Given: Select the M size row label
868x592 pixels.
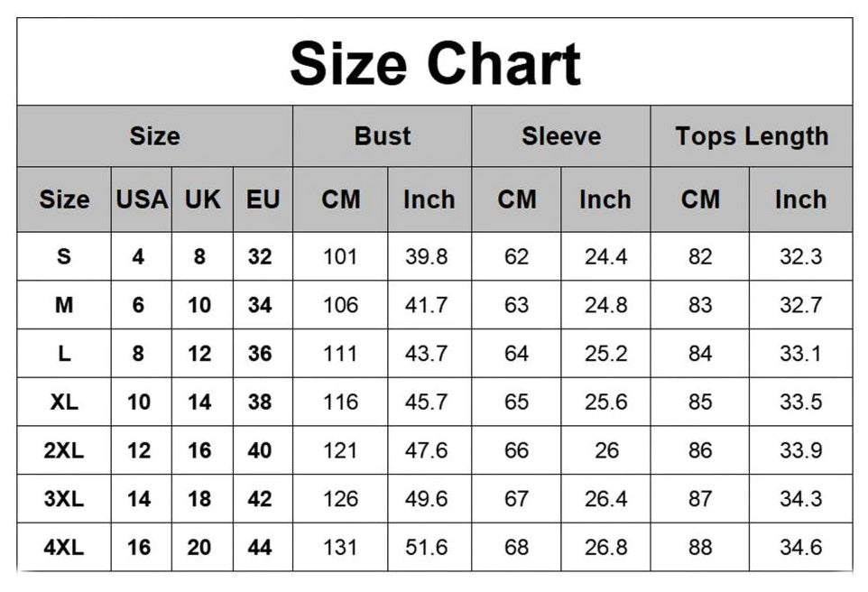Looking at the screenshot, I should 64,306.
